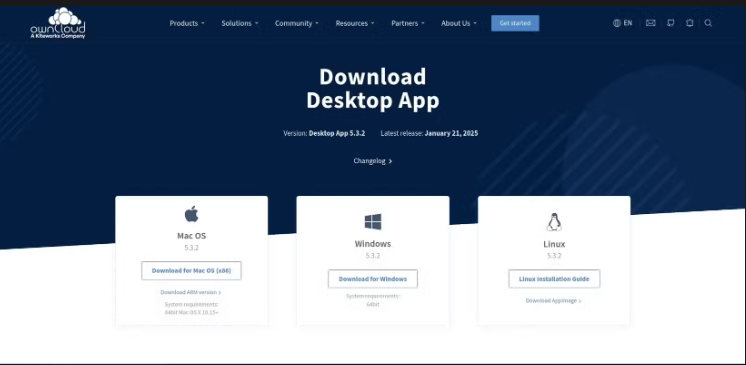Click Download AppImage link
The width and height of the screenshot is (746, 365).
553,301
